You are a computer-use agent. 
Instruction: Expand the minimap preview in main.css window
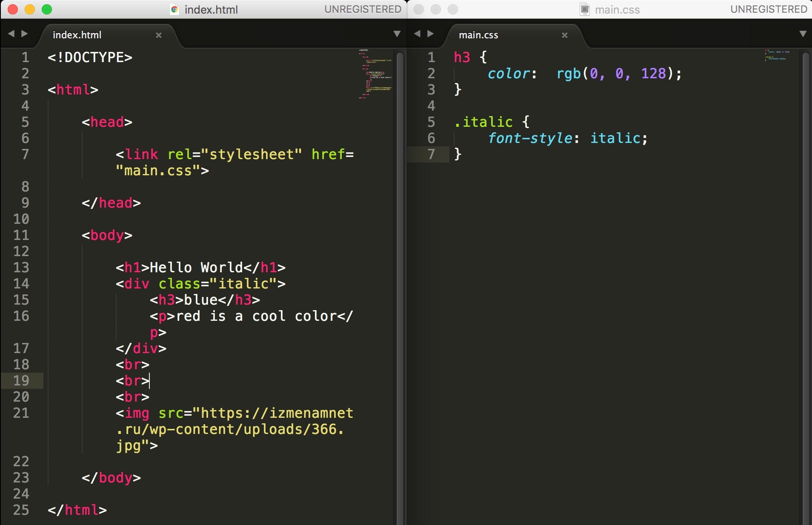click(x=777, y=55)
